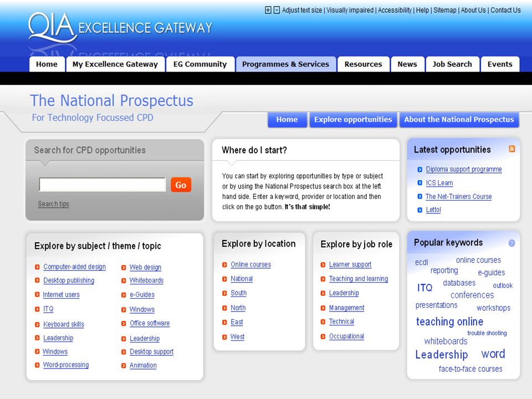Explore West location link
The height and width of the screenshot is (399, 532).
point(238,337)
